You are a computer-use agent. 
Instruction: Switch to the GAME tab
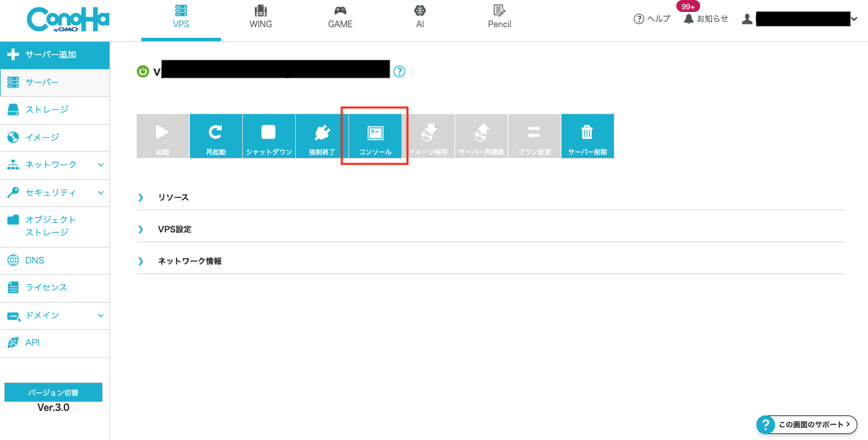pos(340,18)
